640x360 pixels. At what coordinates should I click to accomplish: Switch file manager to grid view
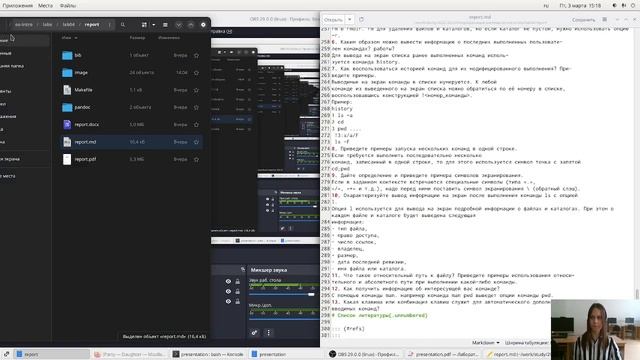coord(144,25)
